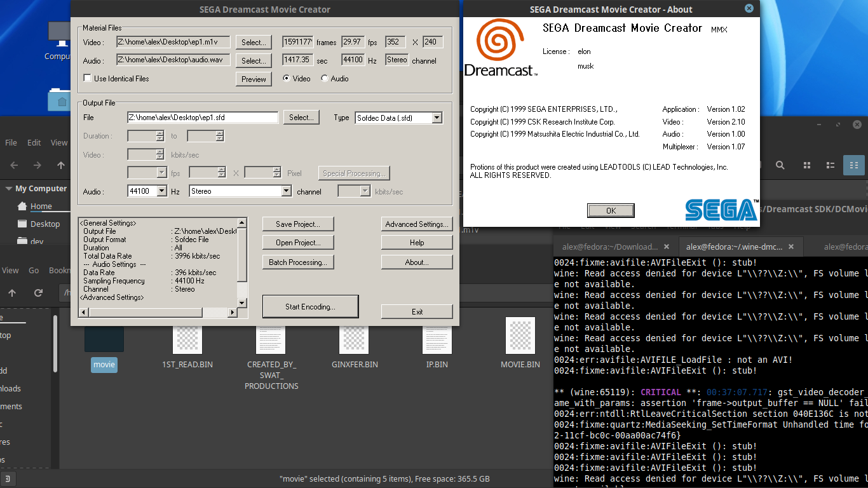Image resolution: width=868 pixels, height=488 pixels.
Task: Open dev folder in the sidebar
Action: 37,241
